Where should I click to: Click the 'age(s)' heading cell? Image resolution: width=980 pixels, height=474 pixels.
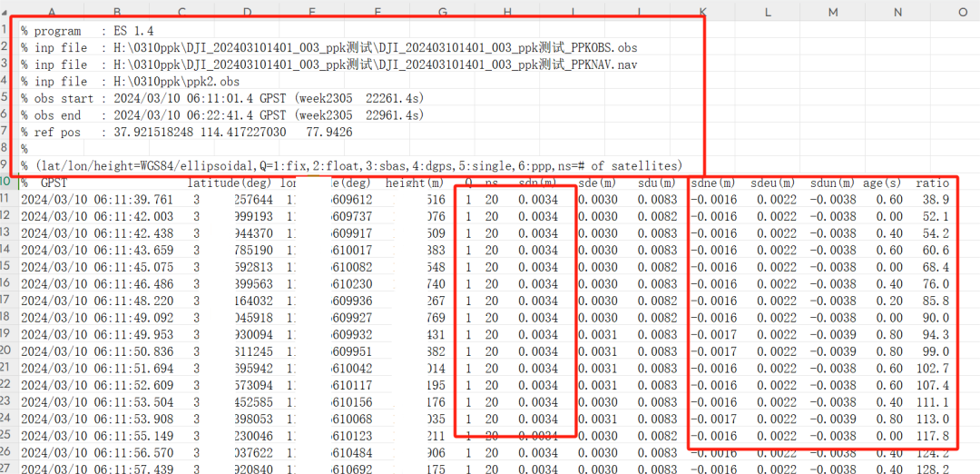pos(883,183)
